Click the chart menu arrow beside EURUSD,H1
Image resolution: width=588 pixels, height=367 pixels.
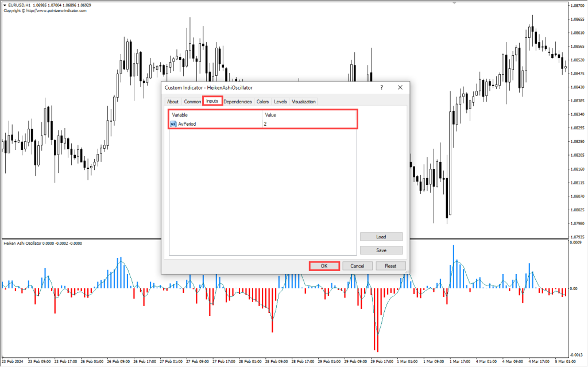(5, 6)
